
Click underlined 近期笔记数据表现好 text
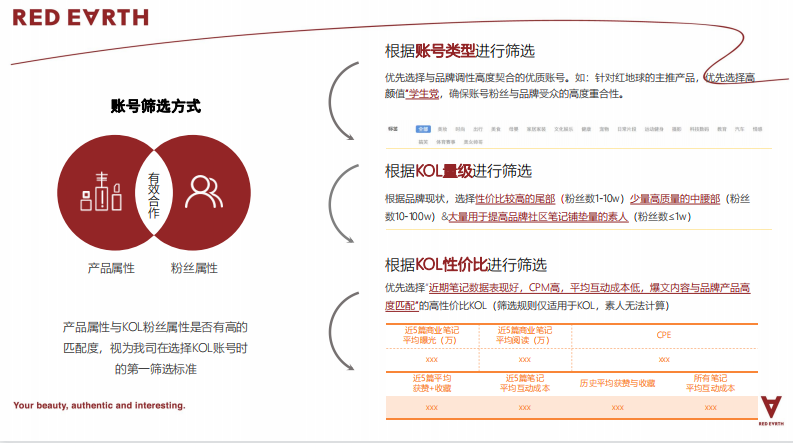(474, 288)
